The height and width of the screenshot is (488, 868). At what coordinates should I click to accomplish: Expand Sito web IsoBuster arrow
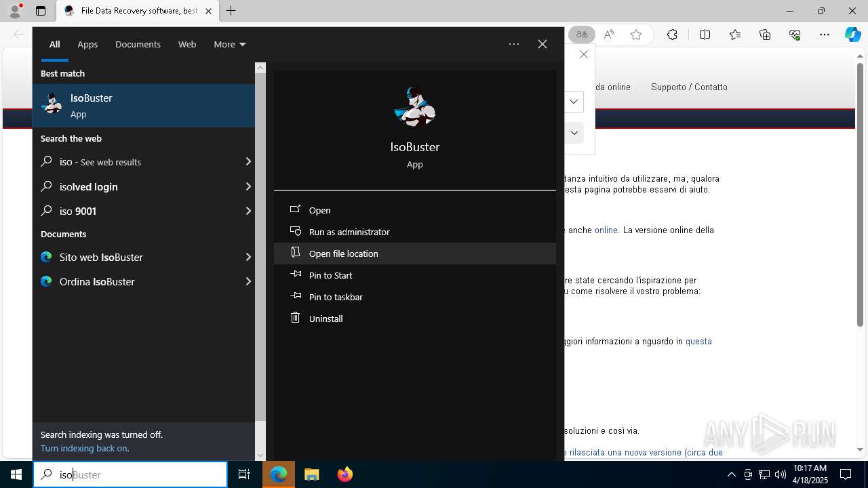(248, 257)
